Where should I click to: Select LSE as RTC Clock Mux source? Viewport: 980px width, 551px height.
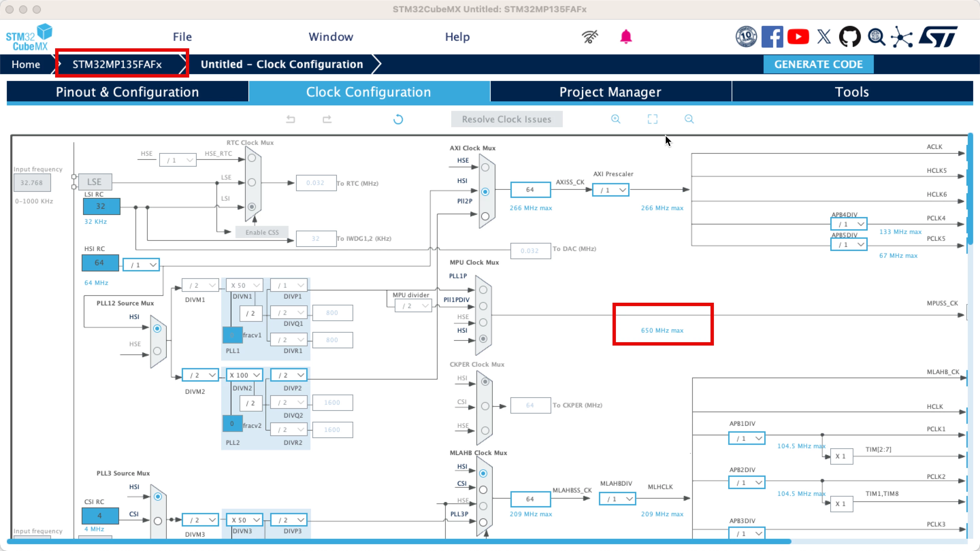tap(252, 183)
